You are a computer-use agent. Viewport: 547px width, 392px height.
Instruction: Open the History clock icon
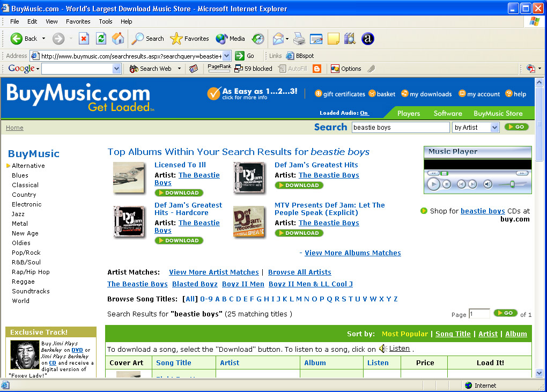258,39
